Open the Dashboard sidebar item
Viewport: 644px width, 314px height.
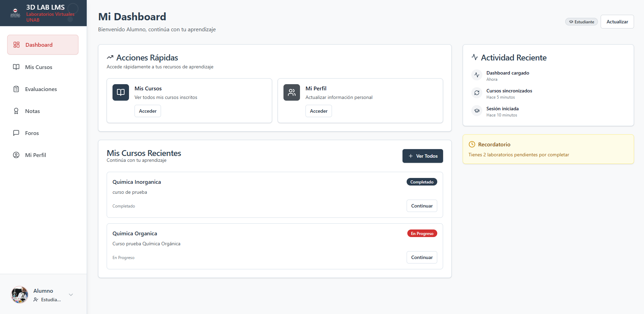tap(43, 45)
